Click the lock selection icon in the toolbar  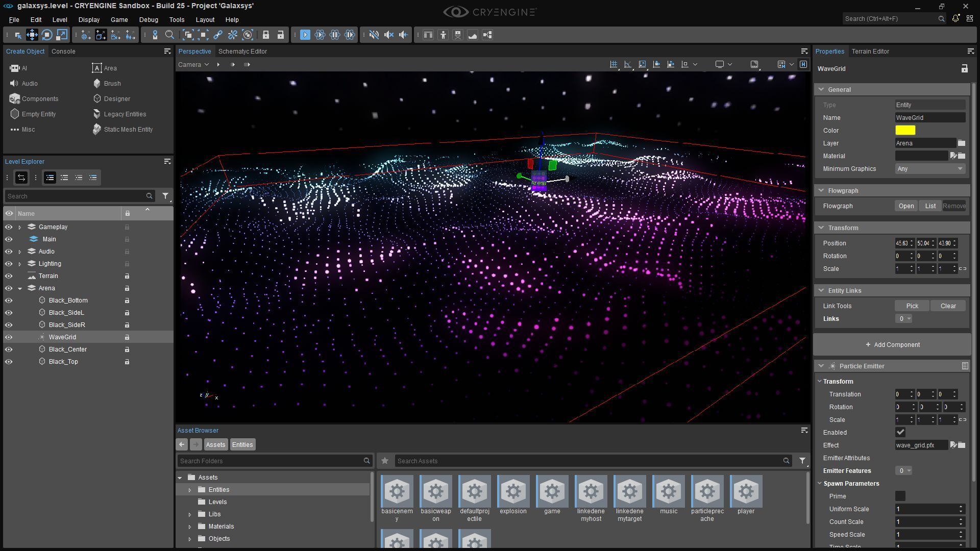(266, 35)
